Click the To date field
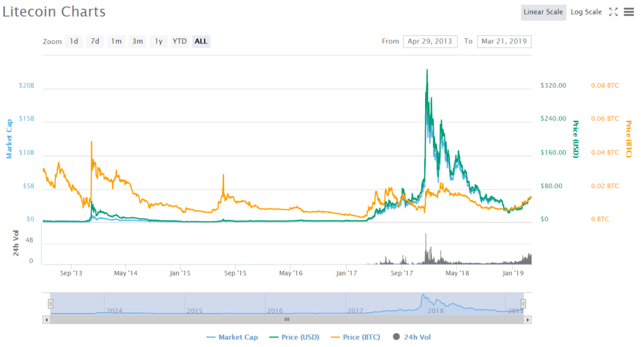This screenshot has width=644, height=347. [504, 41]
